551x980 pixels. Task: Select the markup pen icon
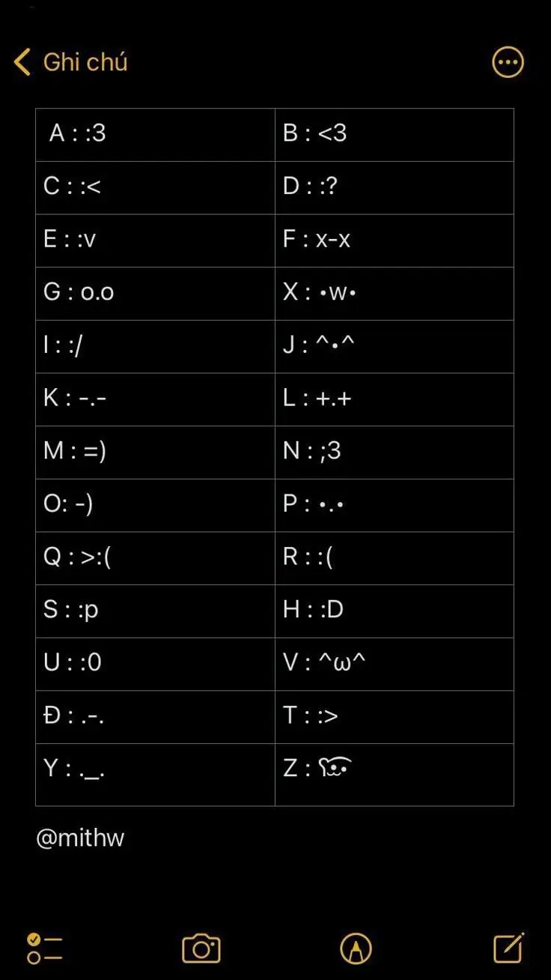[x=356, y=949]
